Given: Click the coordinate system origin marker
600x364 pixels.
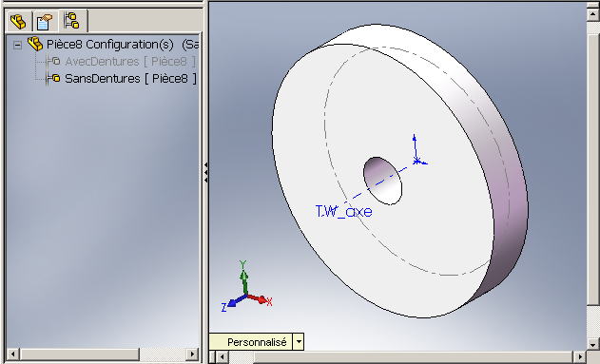Looking at the screenshot, I should 417,161.
